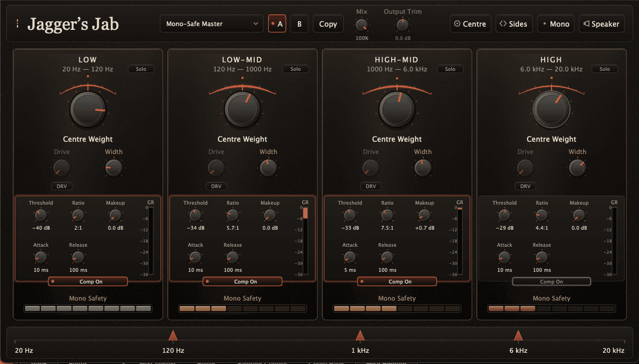The width and height of the screenshot is (639, 364).
Task: Solo the LOW band
Action: pyautogui.click(x=141, y=69)
